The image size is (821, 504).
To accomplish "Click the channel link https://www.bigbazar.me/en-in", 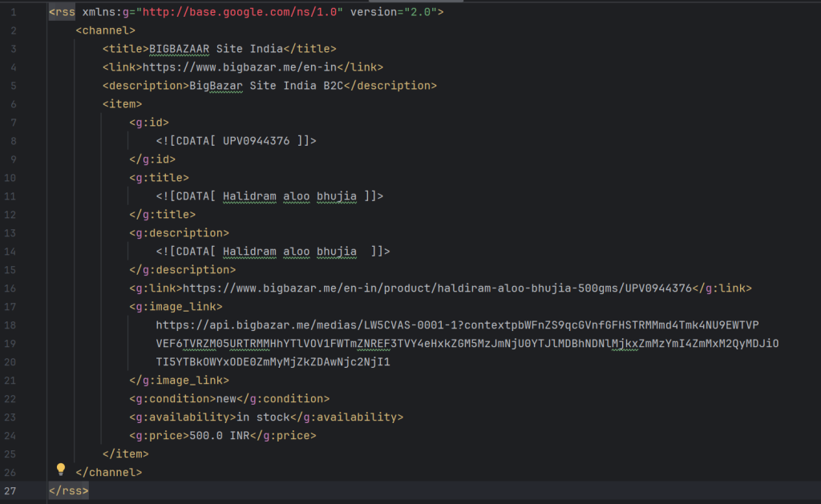I will pyautogui.click(x=239, y=67).
